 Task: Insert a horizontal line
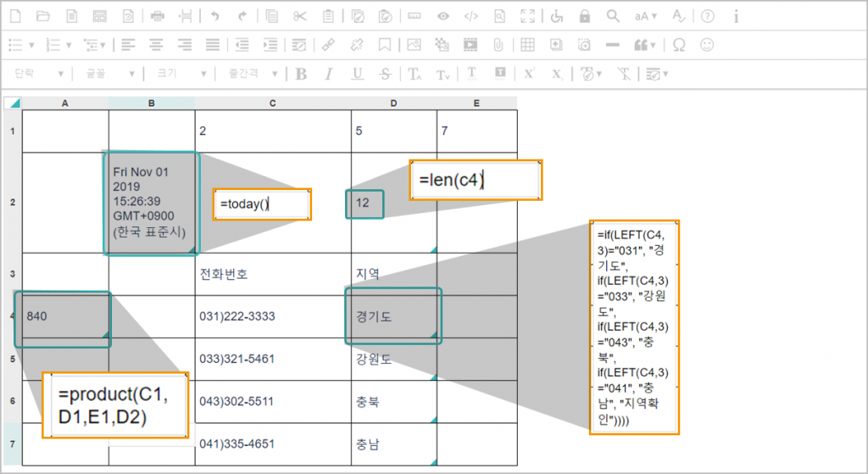click(612, 45)
